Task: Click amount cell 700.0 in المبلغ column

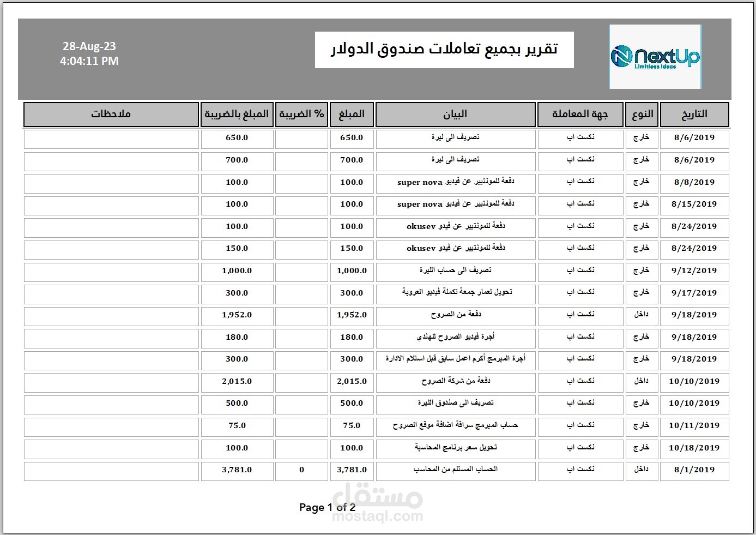Action: [x=352, y=160]
